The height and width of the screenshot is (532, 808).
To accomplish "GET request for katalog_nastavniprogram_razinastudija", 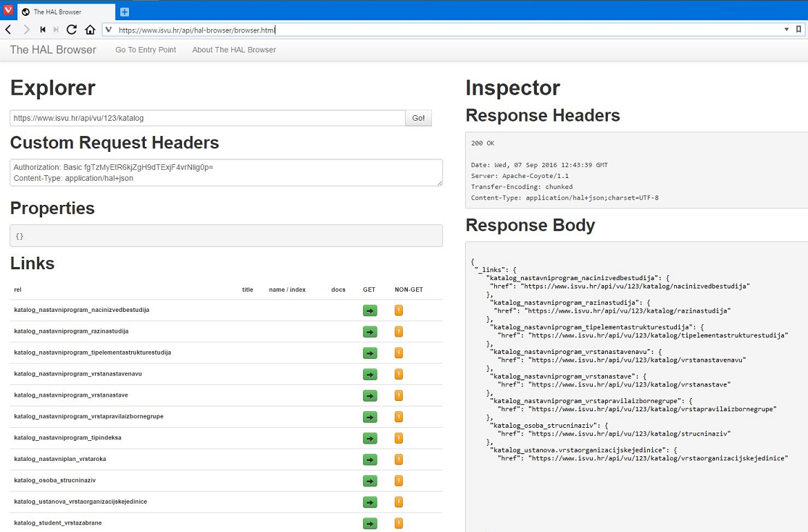I will coord(370,331).
